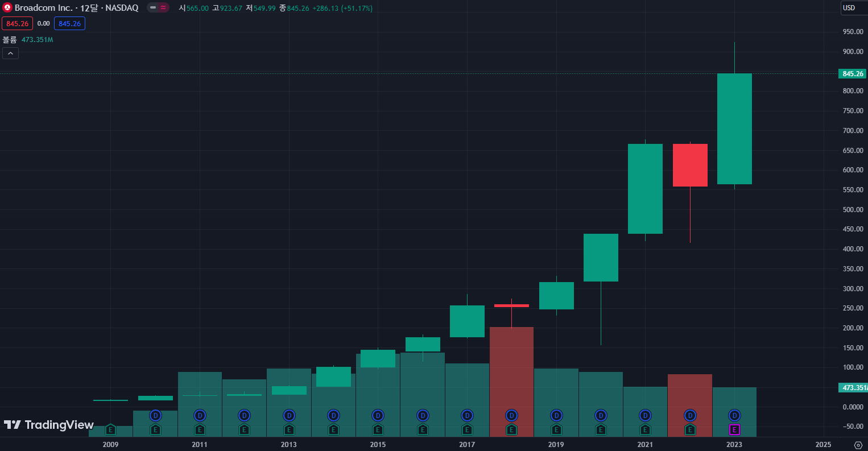The height and width of the screenshot is (451, 868).
Task: Open the 2019 earnings E marker
Action: (556, 429)
